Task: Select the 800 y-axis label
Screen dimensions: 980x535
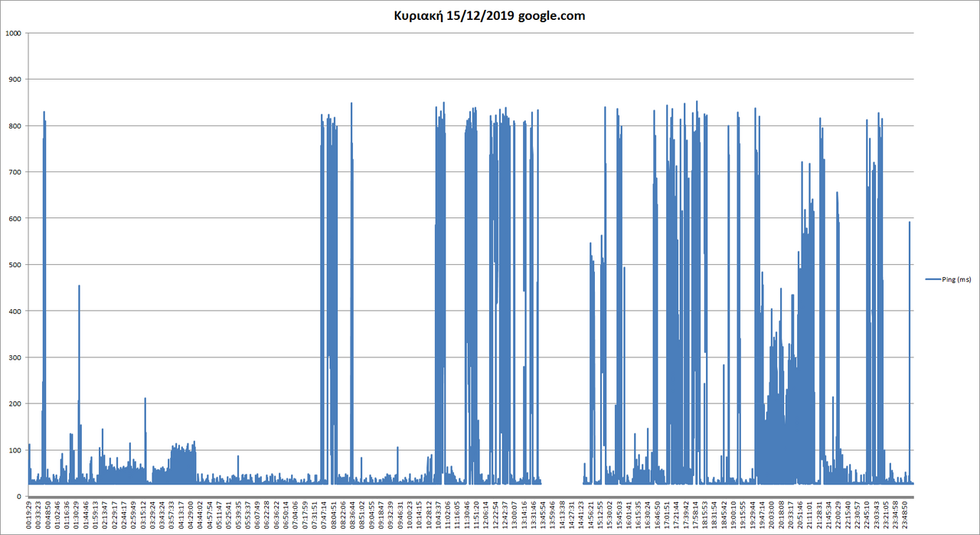Action: pyautogui.click(x=15, y=126)
